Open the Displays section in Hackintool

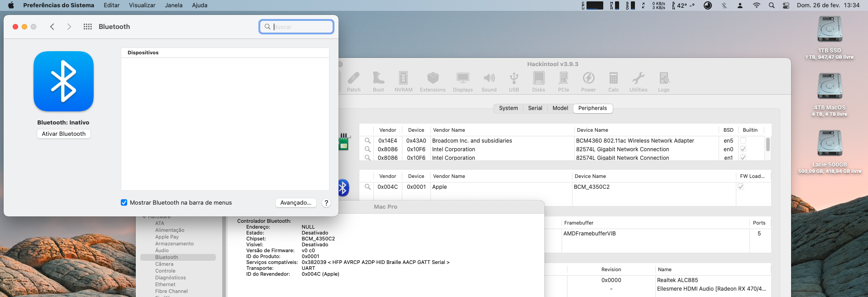[463, 82]
